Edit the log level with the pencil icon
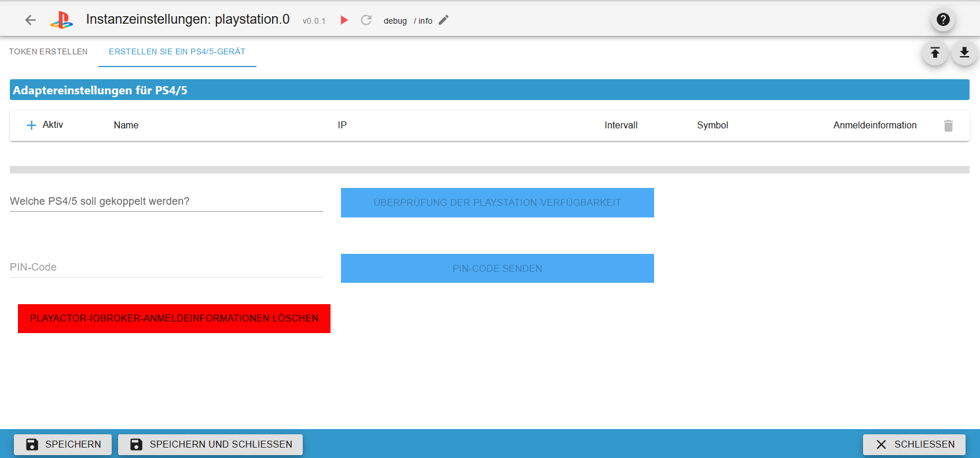The image size is (980, 458). pyautogui.click(x=443, y=20)
